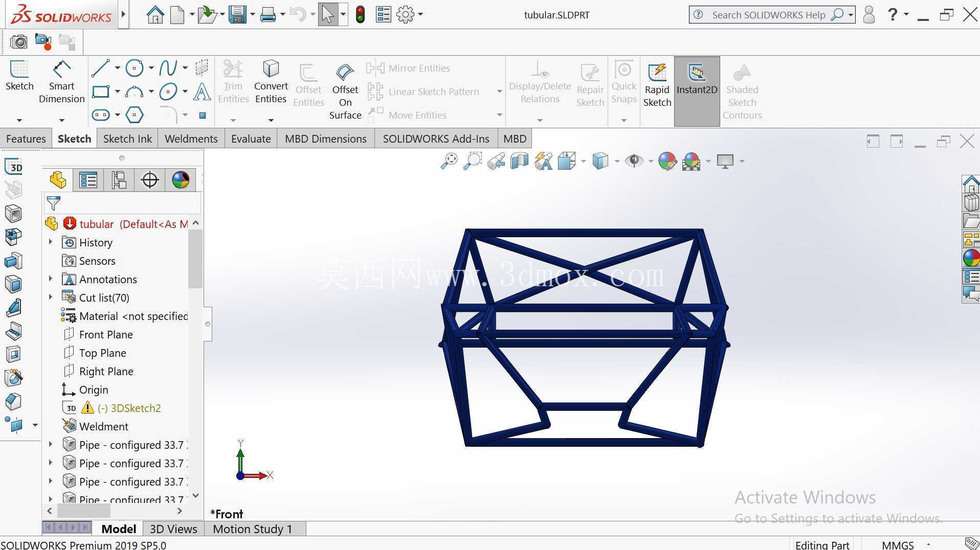980x550 pixels.
Task: Click the Rebuild traffic light icon
Action: click(360, 14)
